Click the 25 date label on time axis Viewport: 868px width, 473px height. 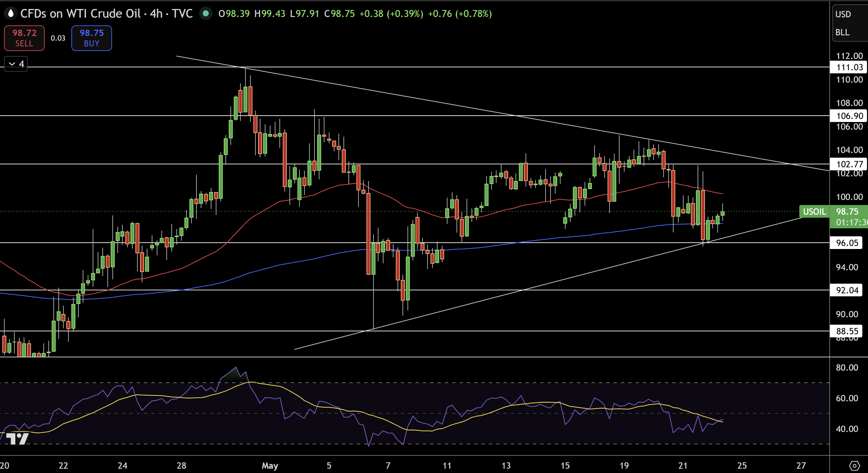click(x=742, y=466)
